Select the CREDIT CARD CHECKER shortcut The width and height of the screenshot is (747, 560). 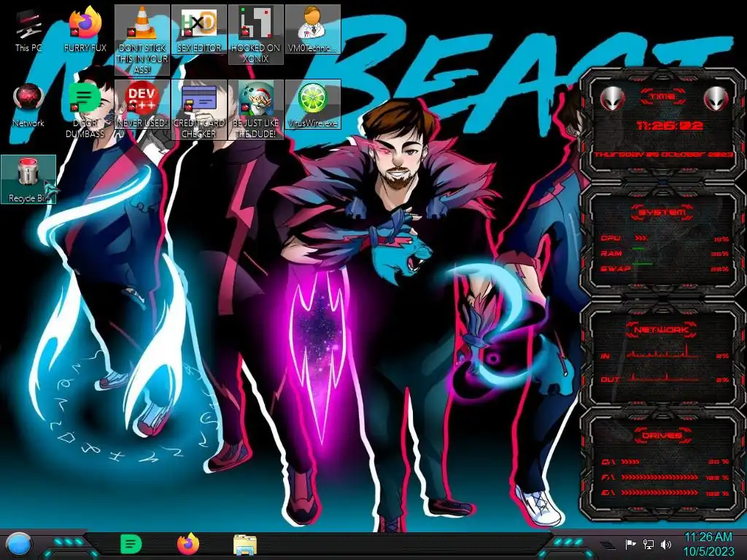(198, 109)
